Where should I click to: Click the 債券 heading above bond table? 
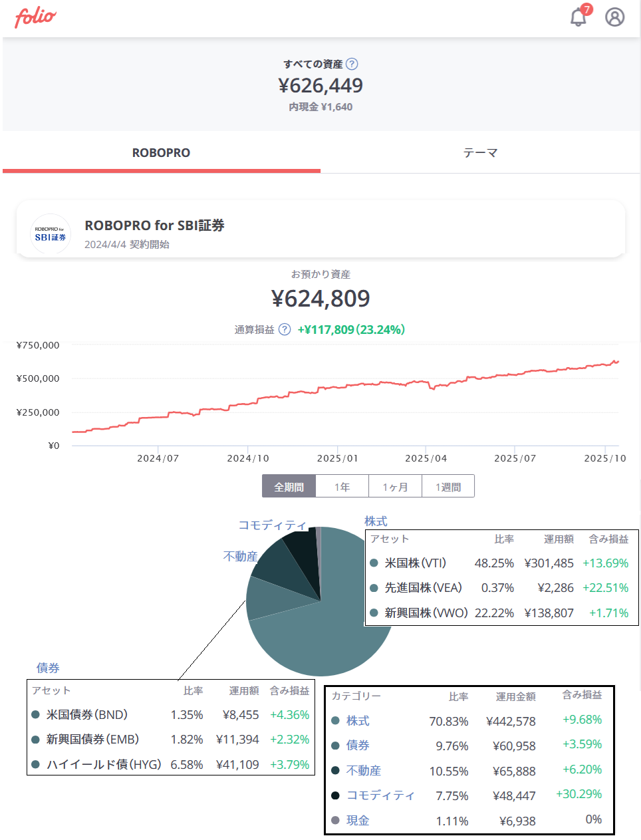[x=48, y=668]
